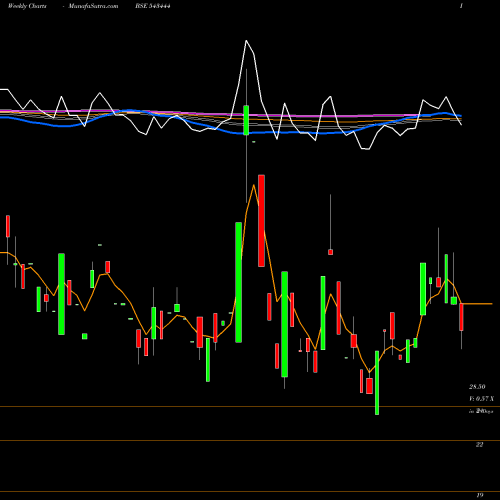Click the '28.50' price value

(x=477, y=387)
